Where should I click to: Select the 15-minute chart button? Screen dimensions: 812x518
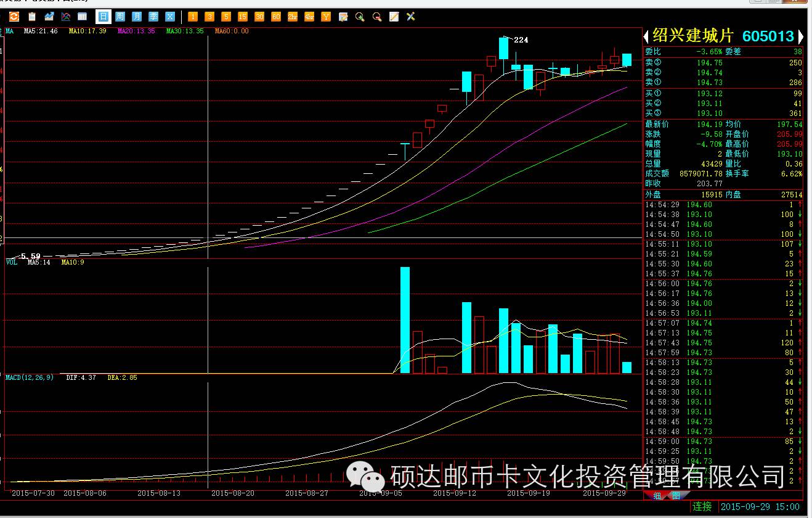(243, 17)
